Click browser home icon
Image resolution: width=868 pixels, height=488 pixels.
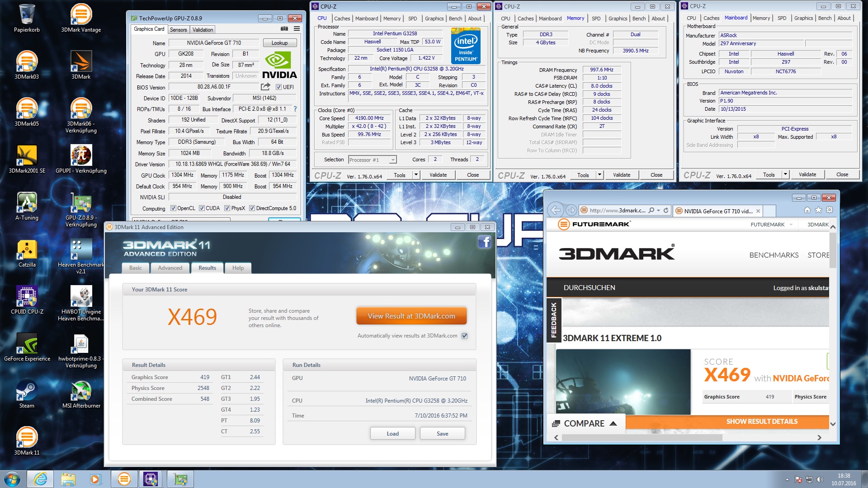(807, 210)
